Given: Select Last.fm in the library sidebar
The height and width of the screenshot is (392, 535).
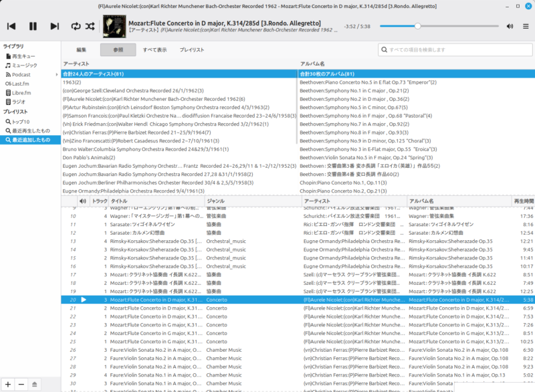Looking at the screenshot, I should (21, 84).
